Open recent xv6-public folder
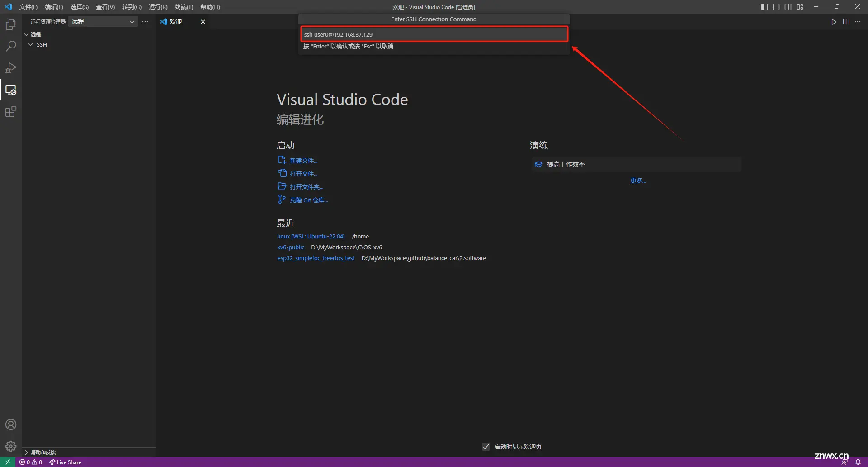The width and height of the screenshot is (868, 467). [x=291, y=248]
